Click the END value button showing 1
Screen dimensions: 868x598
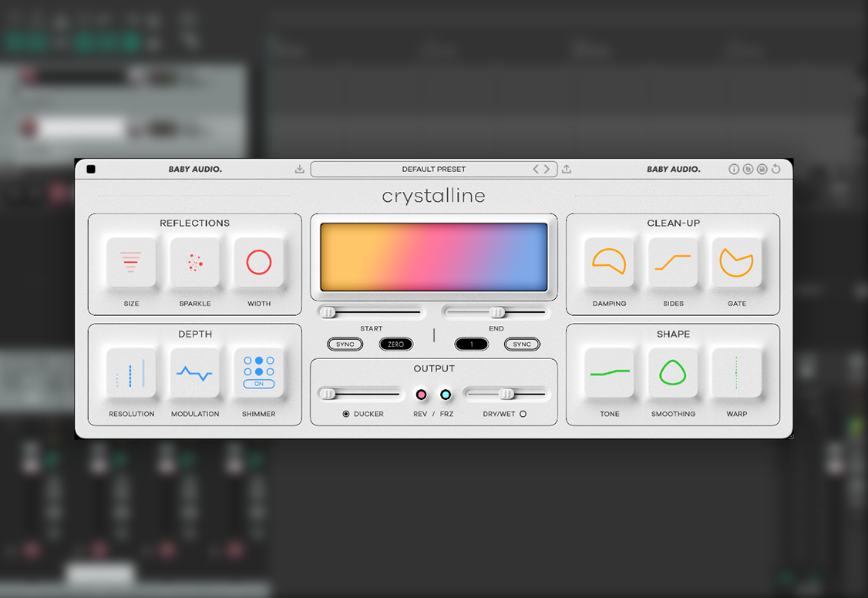coord(472,344)
